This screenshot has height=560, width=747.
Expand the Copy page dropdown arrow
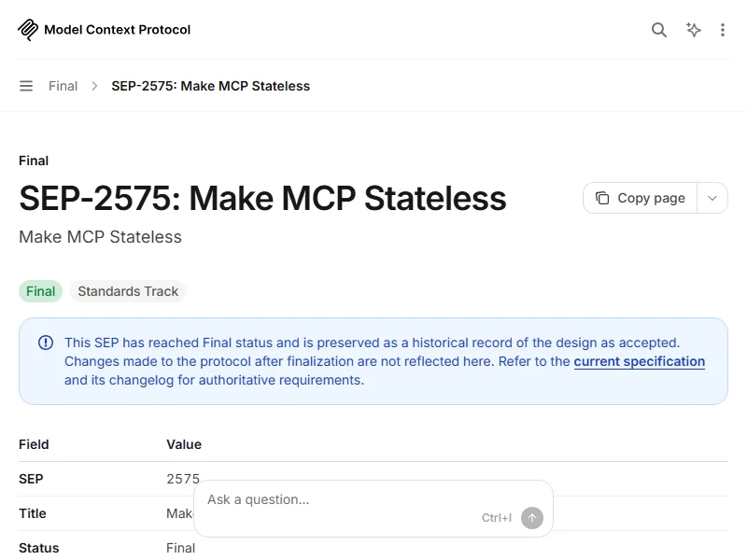712,198
